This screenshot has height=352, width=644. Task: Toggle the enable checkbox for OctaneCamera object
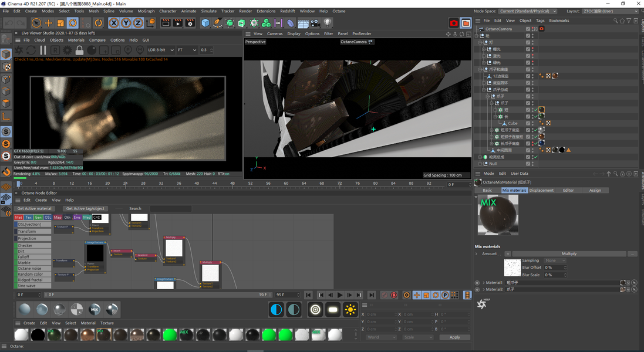528,29
